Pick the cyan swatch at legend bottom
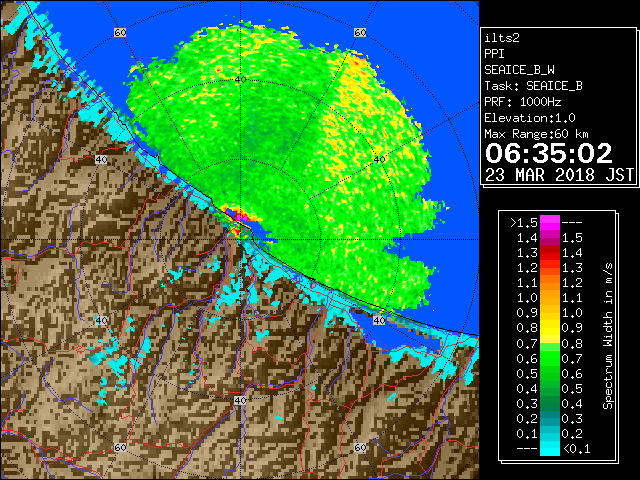Screen dimensions: 640x480 [x=550, y=448]
